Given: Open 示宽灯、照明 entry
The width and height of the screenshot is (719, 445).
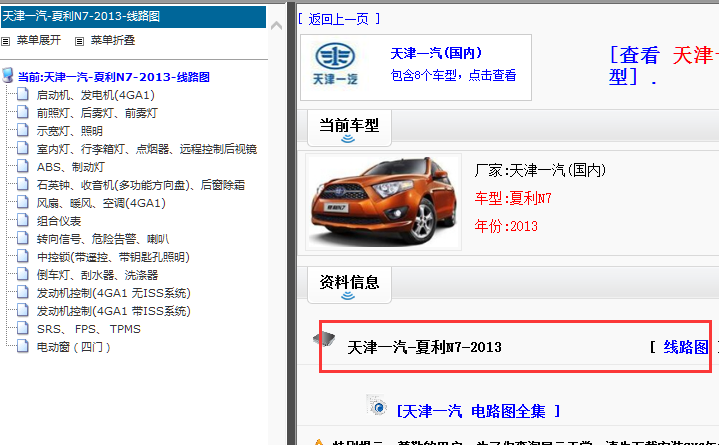Looking at the screenshot, I should pos(70,131).
